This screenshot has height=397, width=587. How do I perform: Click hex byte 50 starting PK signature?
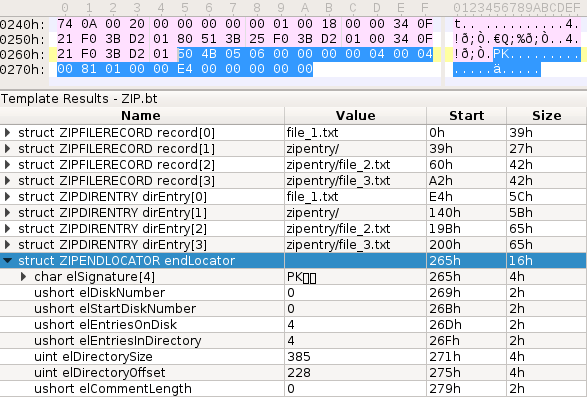click(185, 54)
